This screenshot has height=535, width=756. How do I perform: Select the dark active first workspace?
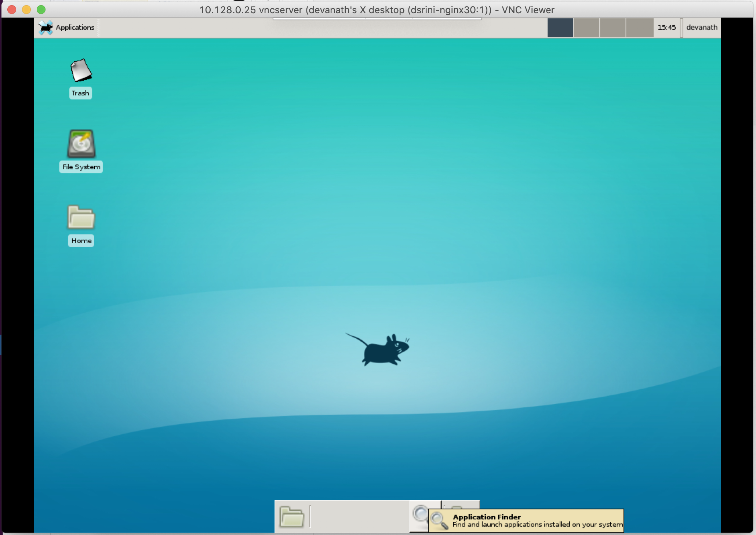click(x=560, y=28)
